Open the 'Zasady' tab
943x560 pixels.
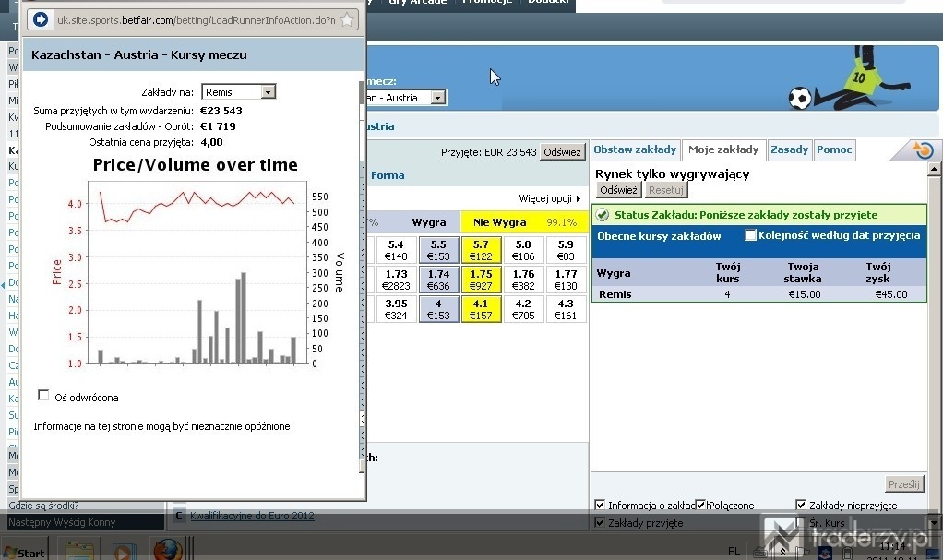pos(790,149)
